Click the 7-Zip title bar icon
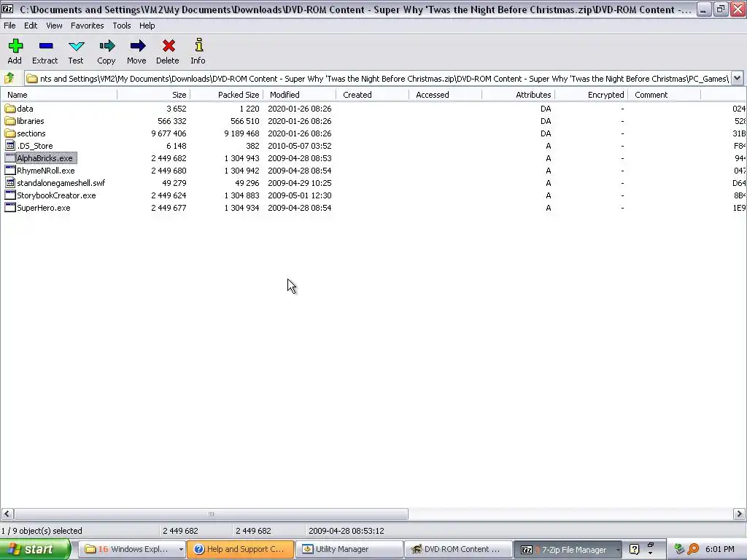 [x=7, y=9]
